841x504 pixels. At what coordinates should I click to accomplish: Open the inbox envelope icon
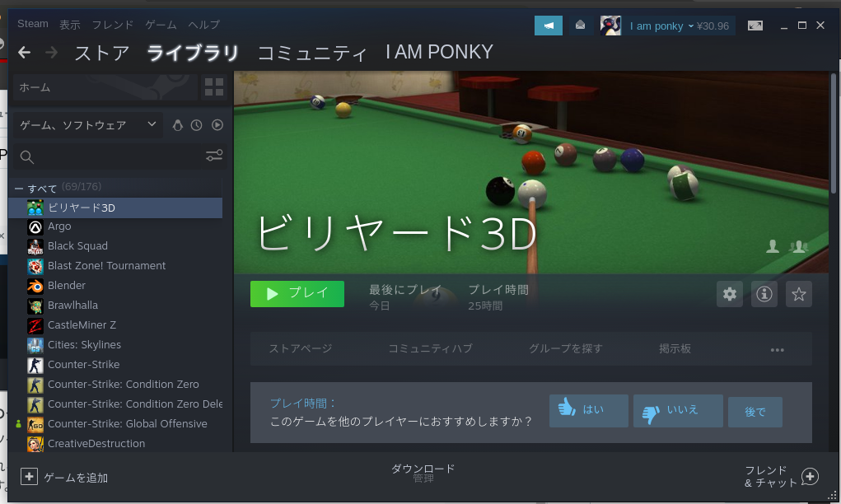pos(581,26)
